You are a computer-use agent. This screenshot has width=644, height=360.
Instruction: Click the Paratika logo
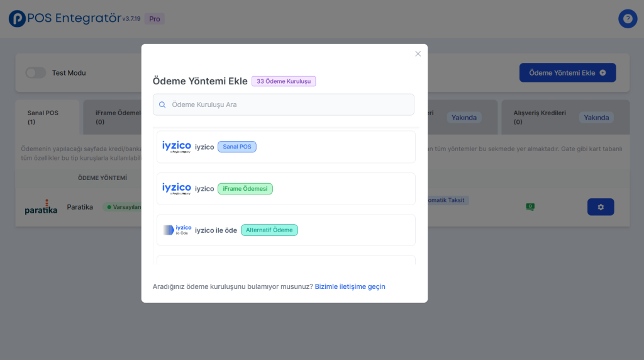coord(41,208)
